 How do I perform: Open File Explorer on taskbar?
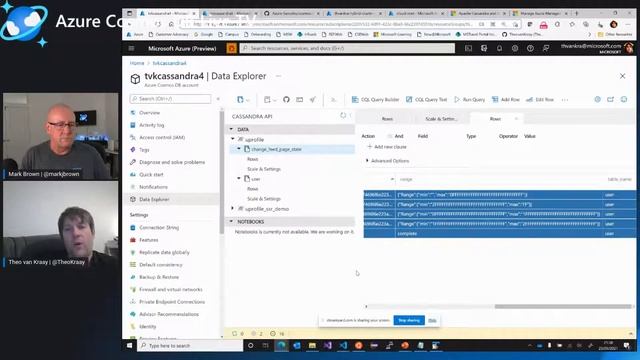[312, 346]
